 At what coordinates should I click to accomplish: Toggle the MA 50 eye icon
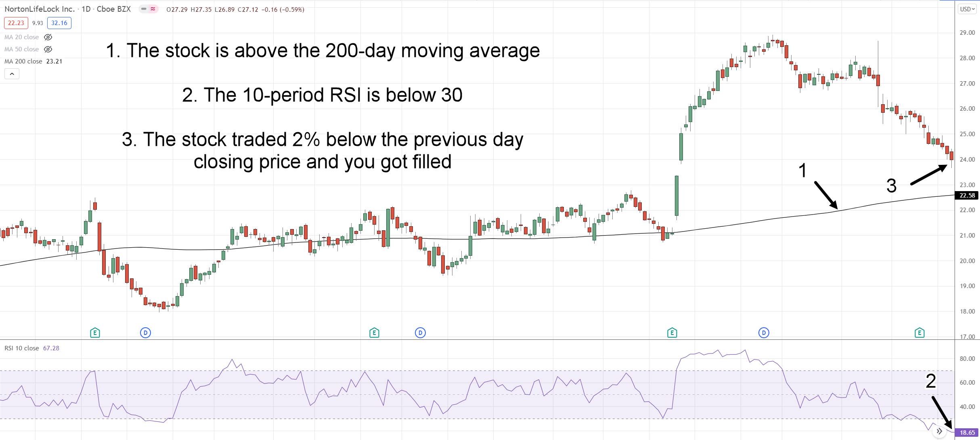pyautogui.click(x=48, y=49)
